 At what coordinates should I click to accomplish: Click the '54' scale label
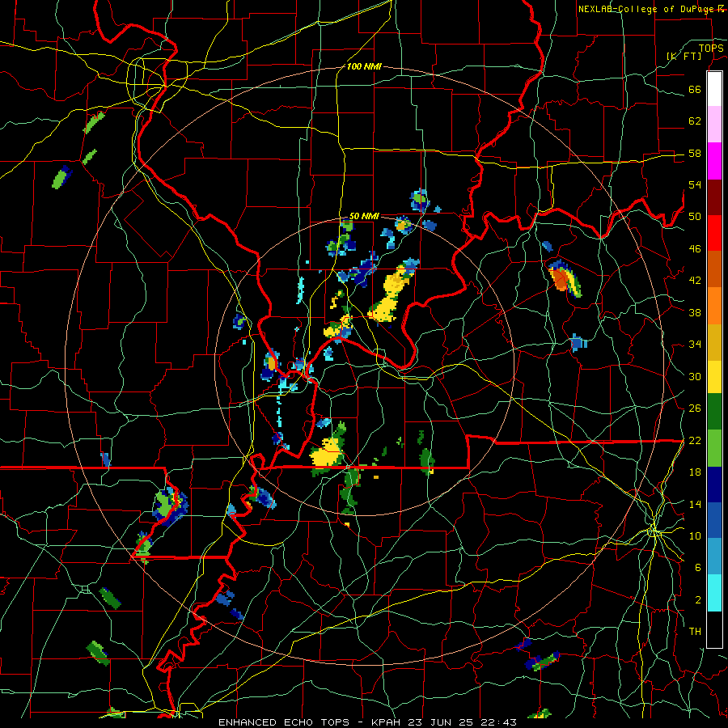[x=695, y=184]
